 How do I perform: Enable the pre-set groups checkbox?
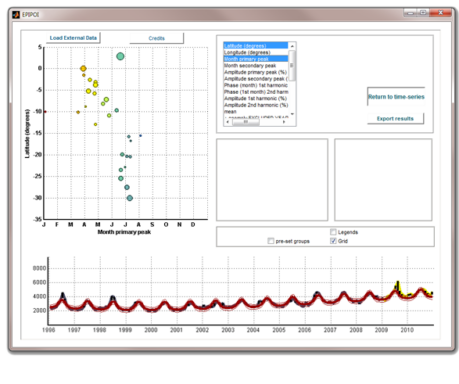coord(271,241)
